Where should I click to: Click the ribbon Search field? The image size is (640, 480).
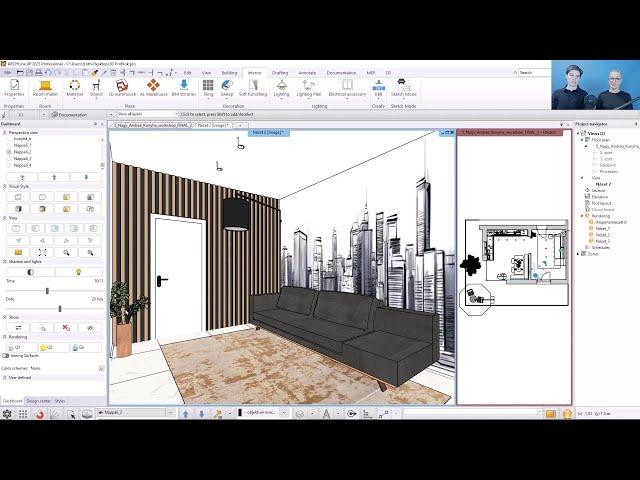[x=534, y=73]
